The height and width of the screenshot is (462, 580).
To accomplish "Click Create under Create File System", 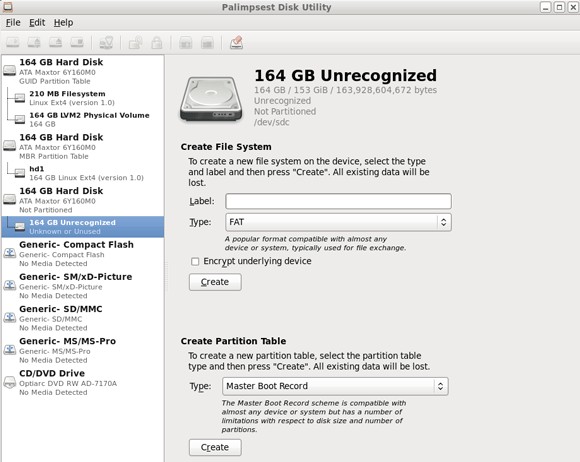I will pos(215,282).
